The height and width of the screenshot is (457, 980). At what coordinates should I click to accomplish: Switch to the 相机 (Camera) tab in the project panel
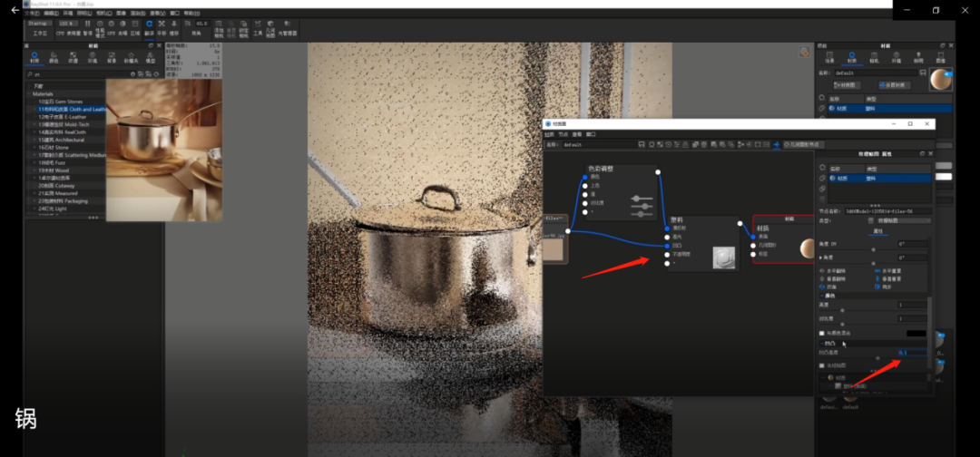point(875,57)
